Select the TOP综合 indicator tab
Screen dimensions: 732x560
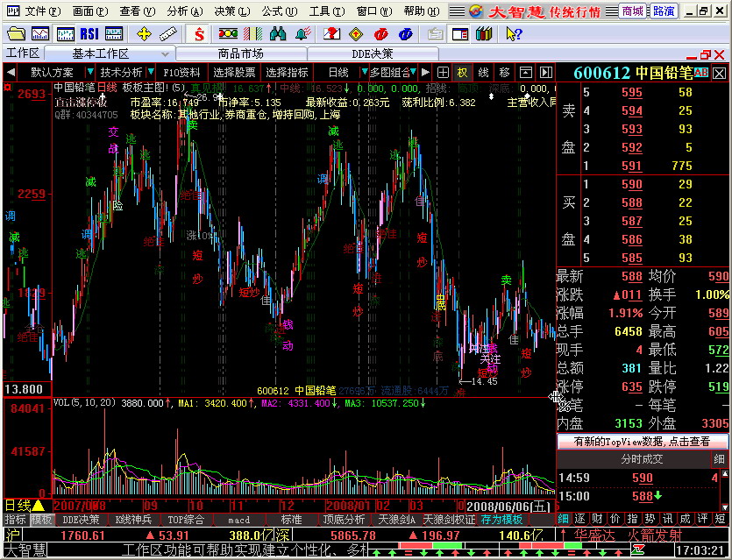tap(186, 520)
